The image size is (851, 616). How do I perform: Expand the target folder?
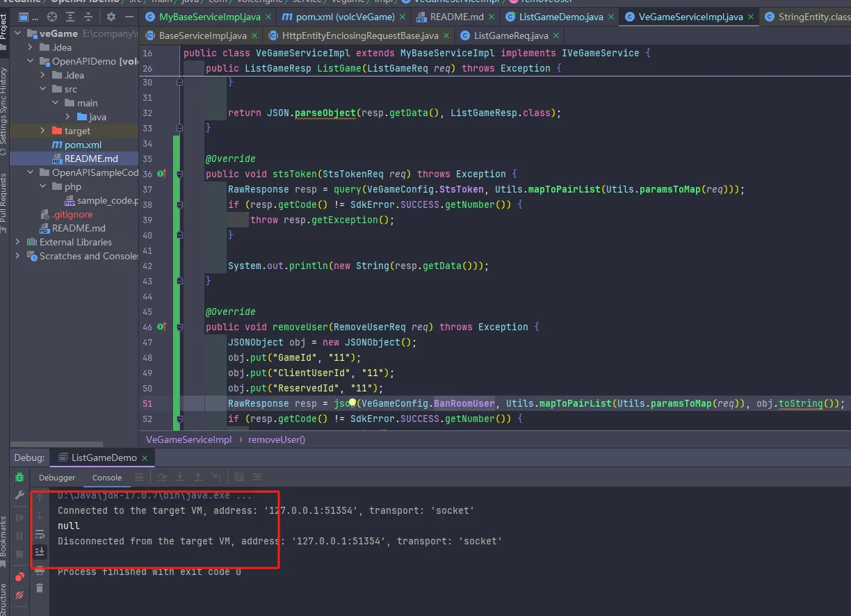click(x=43, y=131)
